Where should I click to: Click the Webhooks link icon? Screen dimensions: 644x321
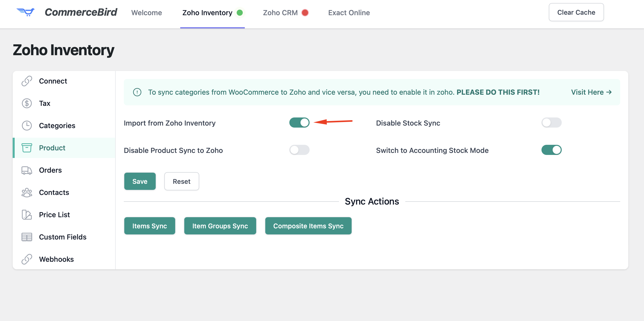pos(27,259)
